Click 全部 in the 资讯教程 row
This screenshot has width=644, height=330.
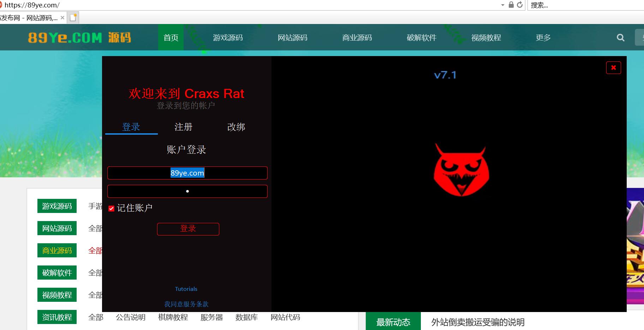click(x=96, y=317)
